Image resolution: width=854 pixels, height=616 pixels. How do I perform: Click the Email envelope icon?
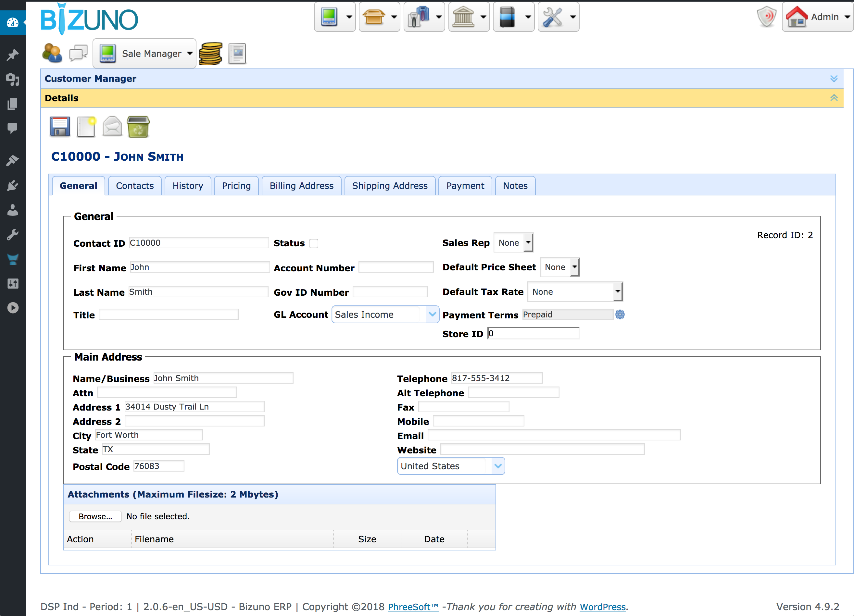tap(112, 127)
